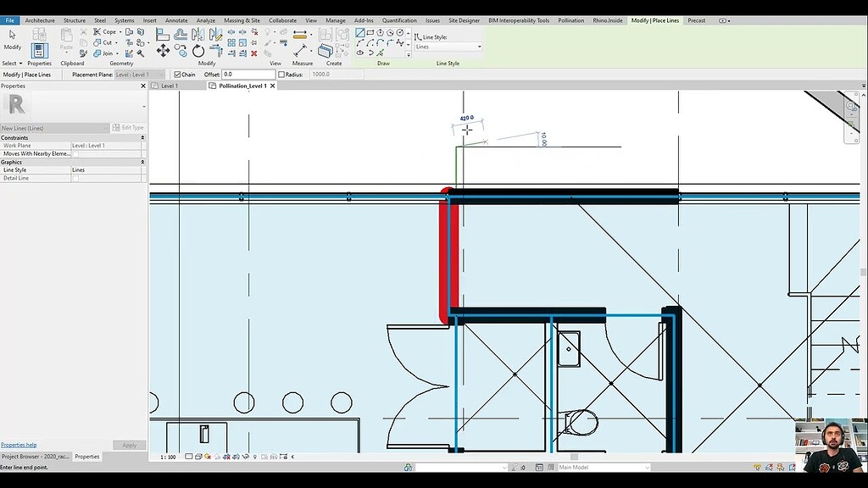Select the Circle draw tool
Viewport: 868px width, 488px height.
(x=399, y=33)
